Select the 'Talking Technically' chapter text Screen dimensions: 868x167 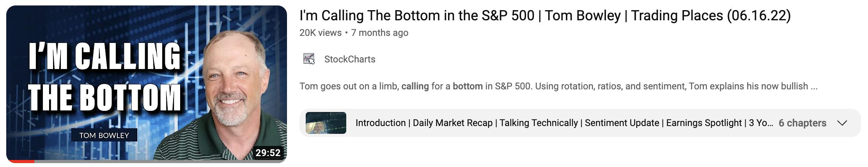tap(539, 123)
